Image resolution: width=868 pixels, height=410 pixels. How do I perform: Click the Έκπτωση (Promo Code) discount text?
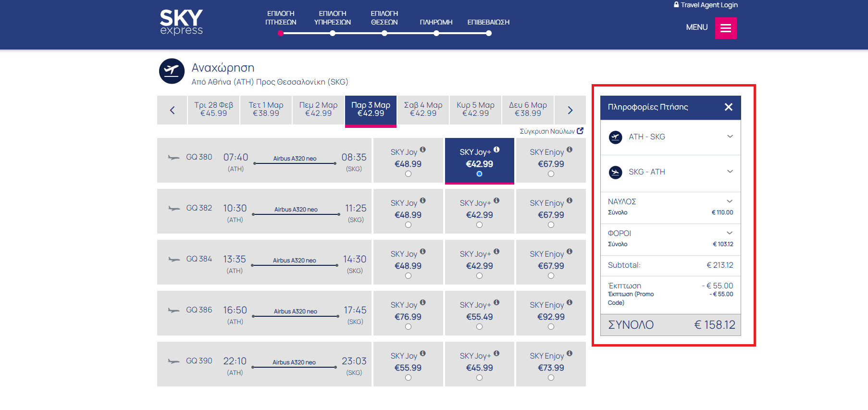631,298
